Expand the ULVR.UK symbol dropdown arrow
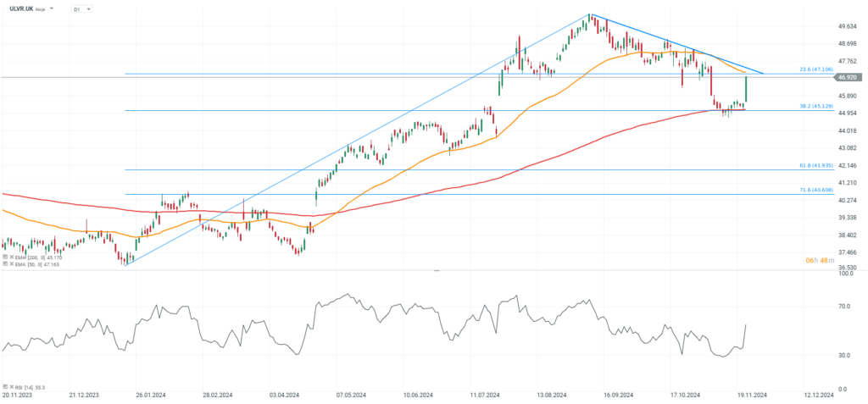 52,8
